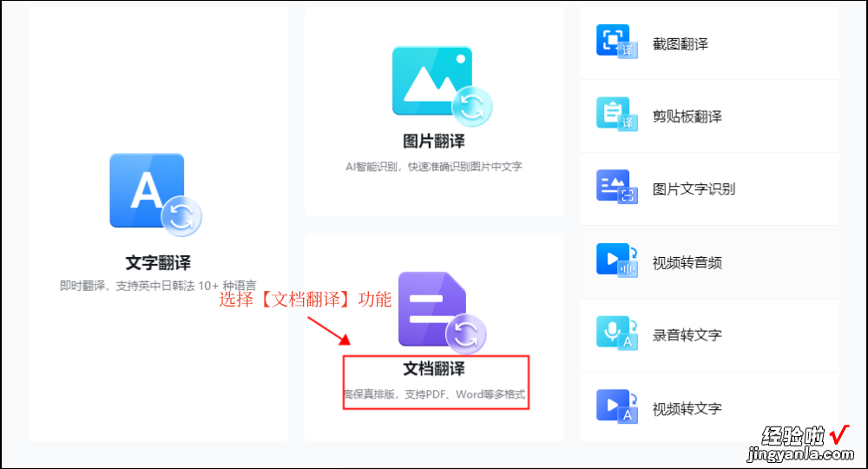The width and height of the screenshot is (868, 469).
Task: Select the 图片翻译 title label
Action: [x=433, y=142]
